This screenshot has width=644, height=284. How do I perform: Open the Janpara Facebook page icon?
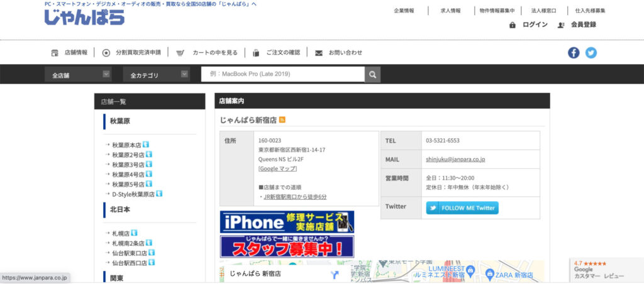point(574,53)
